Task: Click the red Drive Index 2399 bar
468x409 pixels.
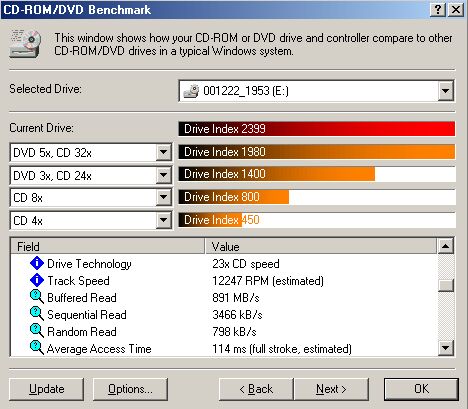Action: tap(317, 129)
